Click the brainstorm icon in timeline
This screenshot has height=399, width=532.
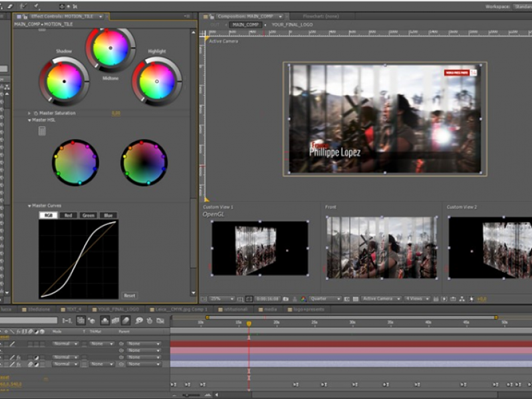click(x=139, y=321)
